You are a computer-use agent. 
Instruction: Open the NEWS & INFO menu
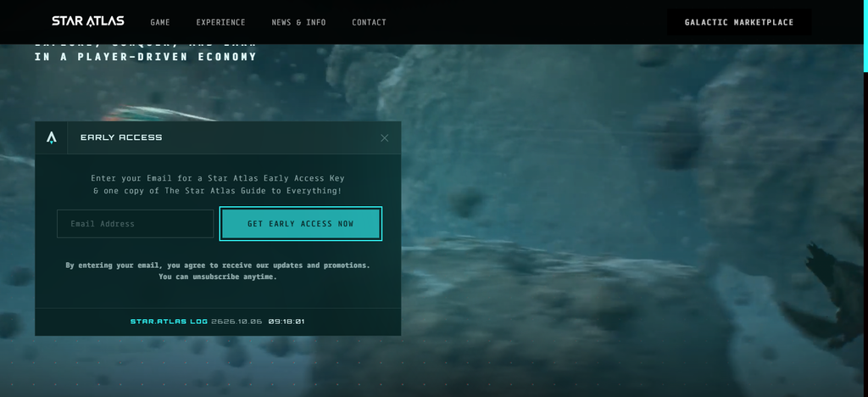coord(298,22)
